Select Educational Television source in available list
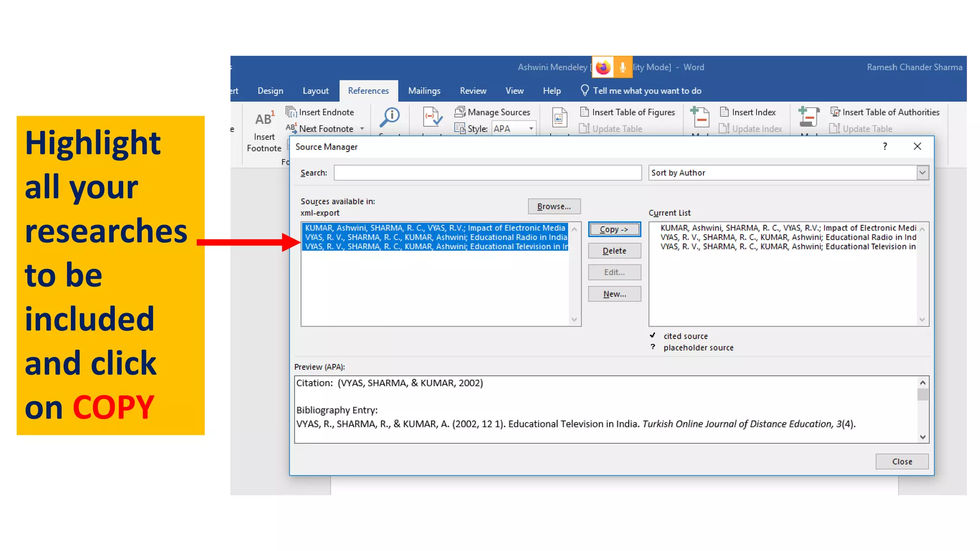The height and width of the screenshot is (551, 980). point(435,247)
